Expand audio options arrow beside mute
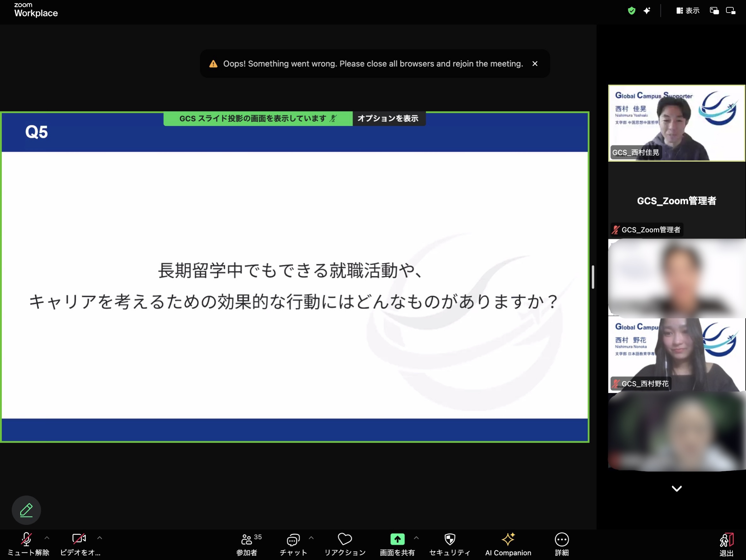 click(47, 538)
